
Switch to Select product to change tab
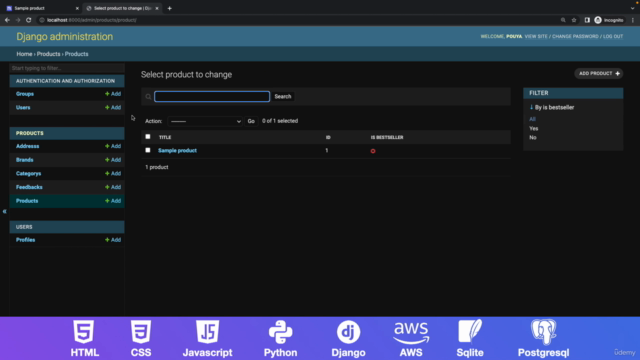(x=122, y=8)
